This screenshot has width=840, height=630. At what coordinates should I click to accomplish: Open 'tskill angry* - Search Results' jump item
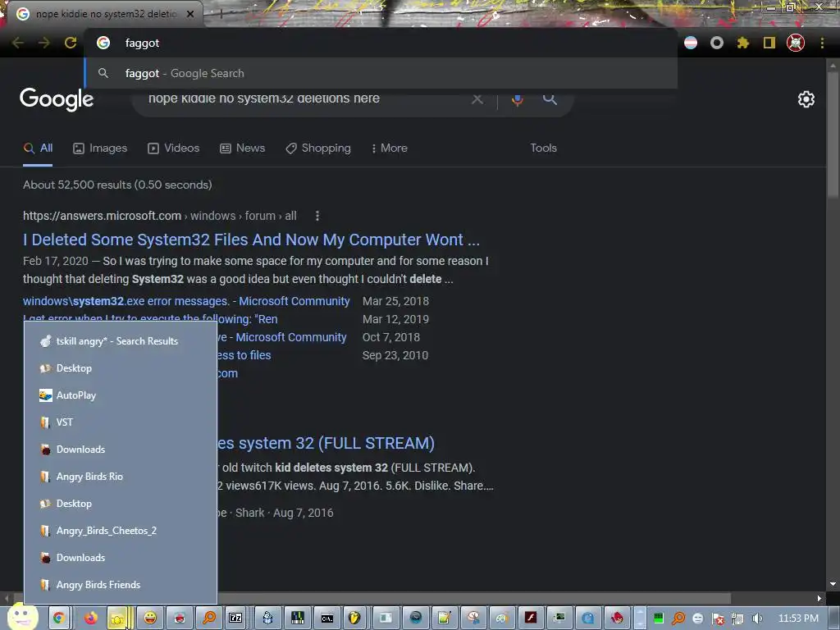pos(121,341)
